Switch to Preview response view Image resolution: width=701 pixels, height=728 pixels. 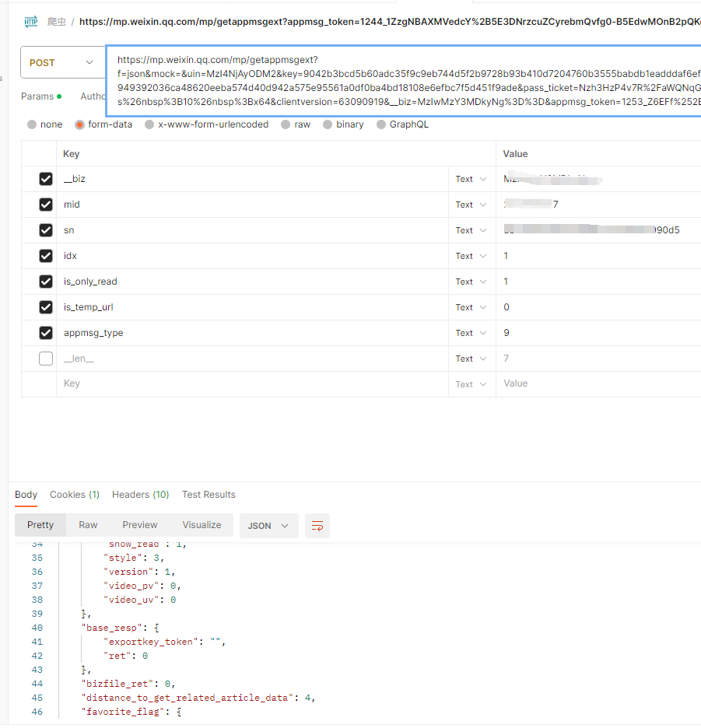pos(140,525)
